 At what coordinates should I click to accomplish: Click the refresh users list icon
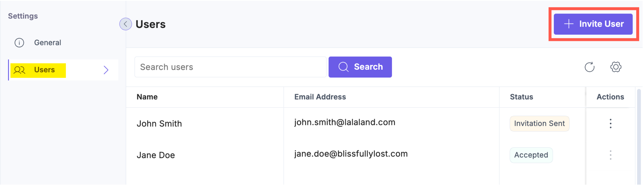coord(589,67)
